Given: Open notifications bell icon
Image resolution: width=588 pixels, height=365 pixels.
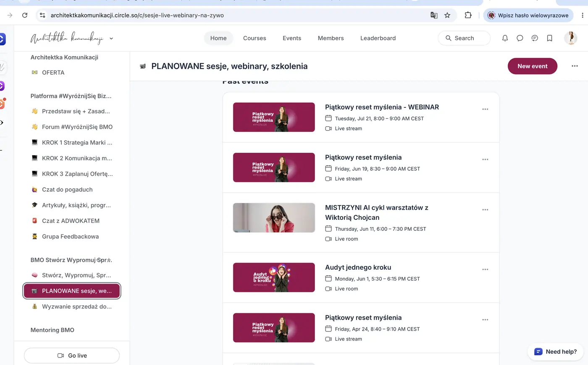Looking at the screenshot, I should tap(505, 38).
